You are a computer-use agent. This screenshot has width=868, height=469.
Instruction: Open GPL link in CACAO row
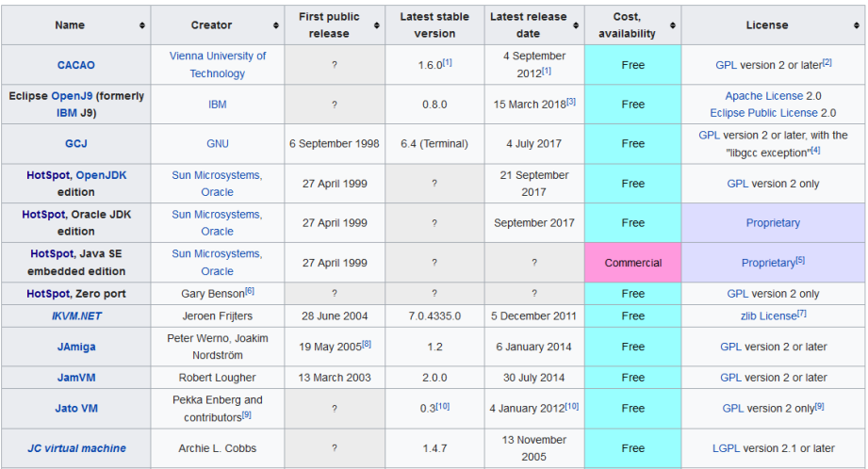click(727, 65)
